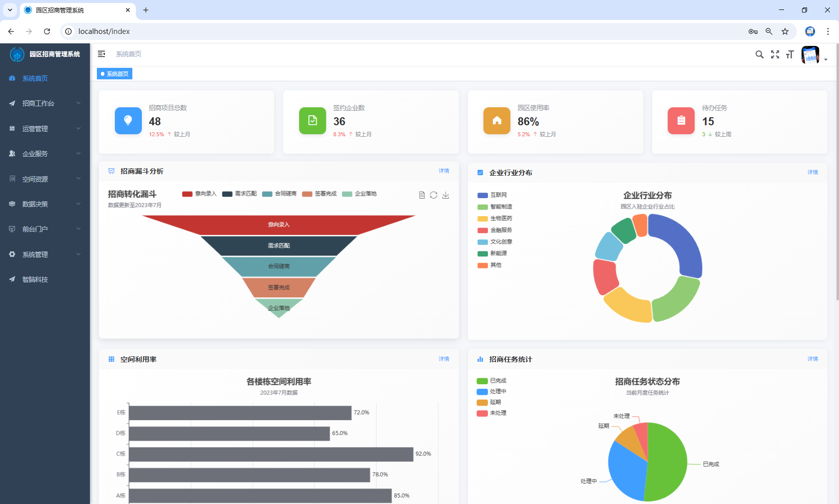
Task: Click the C栋 bar in utilization chart
Action: click(271, 454)
